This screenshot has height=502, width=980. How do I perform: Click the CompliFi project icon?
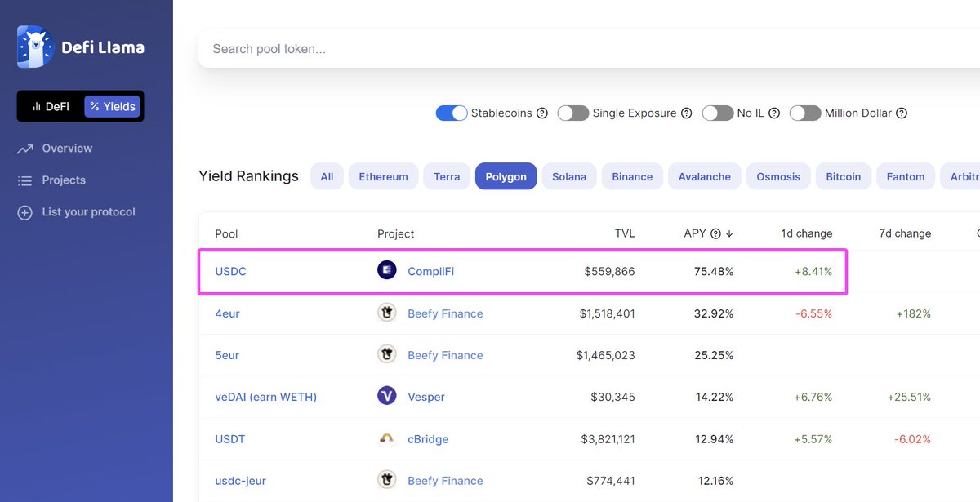click(386, 270)
